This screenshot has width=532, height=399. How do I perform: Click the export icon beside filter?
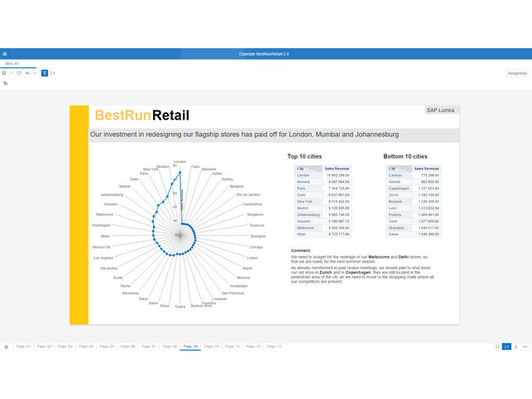53,73
